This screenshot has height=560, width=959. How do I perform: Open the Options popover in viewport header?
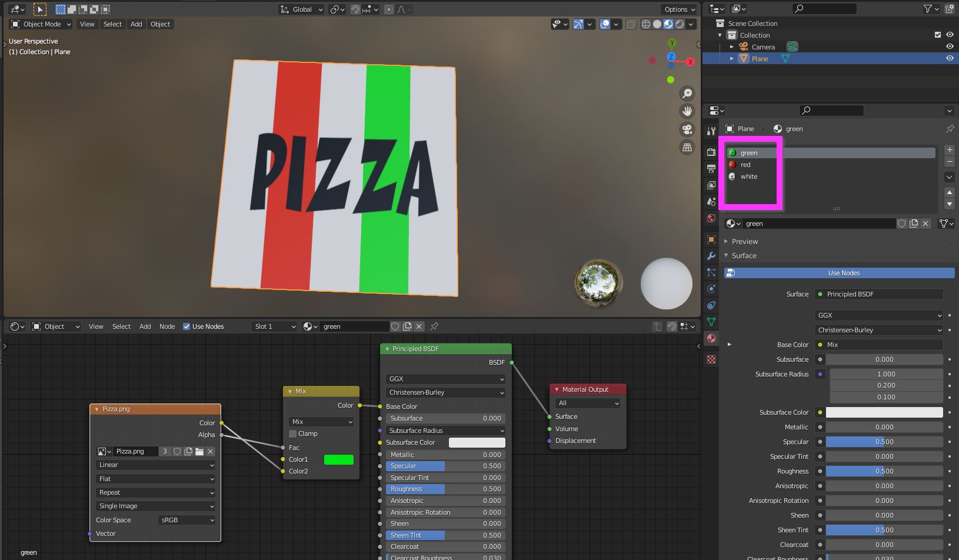(679, 9)
